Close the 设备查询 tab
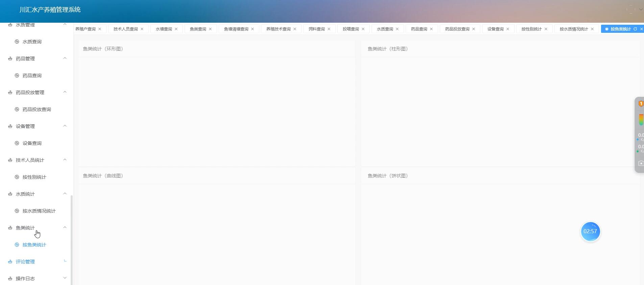Viewport: 644px width, 285px height. pyautogui.click(x=508, y=29)
